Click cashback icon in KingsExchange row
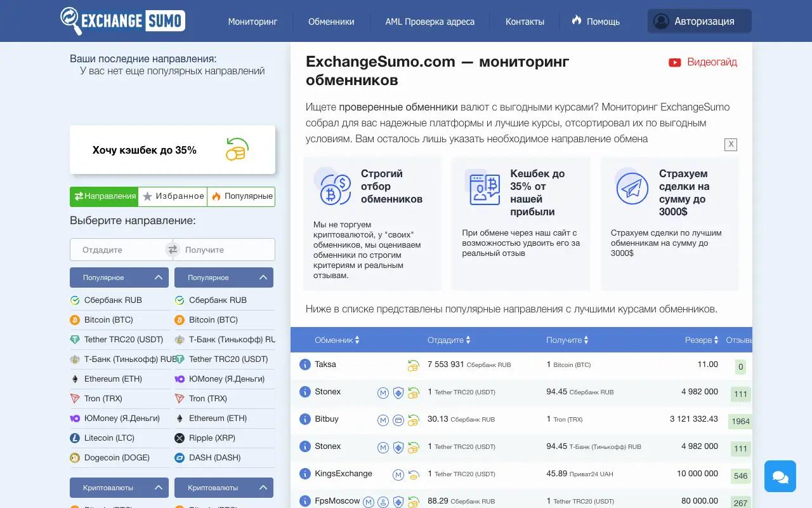 pos(413,474)
